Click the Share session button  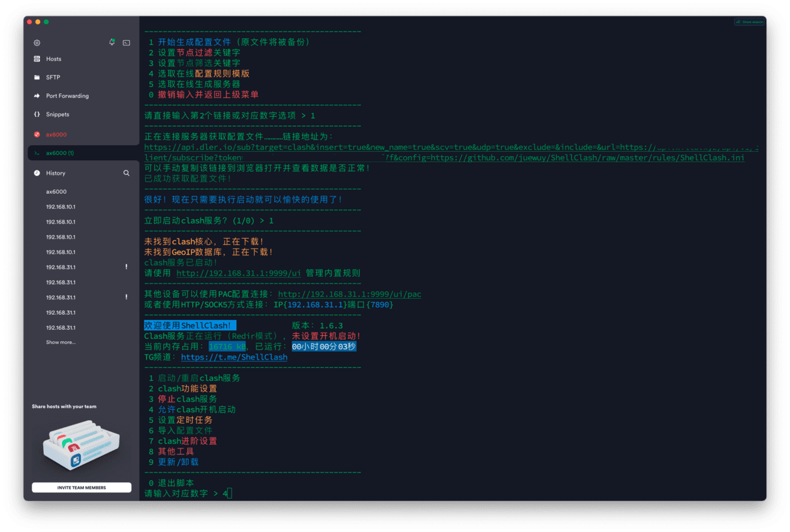(749, 21)
